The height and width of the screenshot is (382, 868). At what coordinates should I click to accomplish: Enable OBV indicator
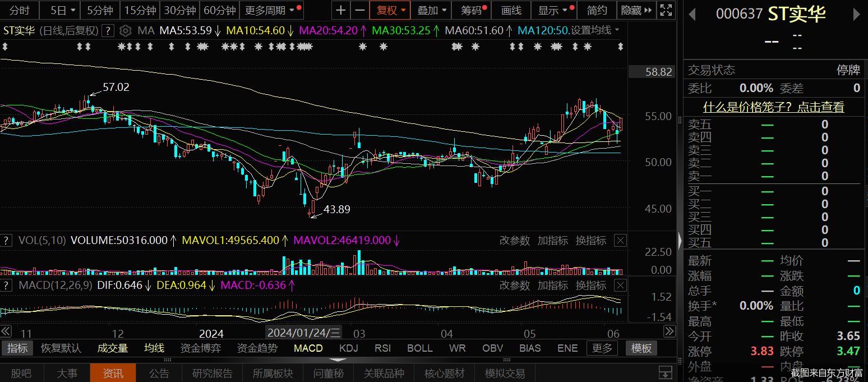pos(493,348)
